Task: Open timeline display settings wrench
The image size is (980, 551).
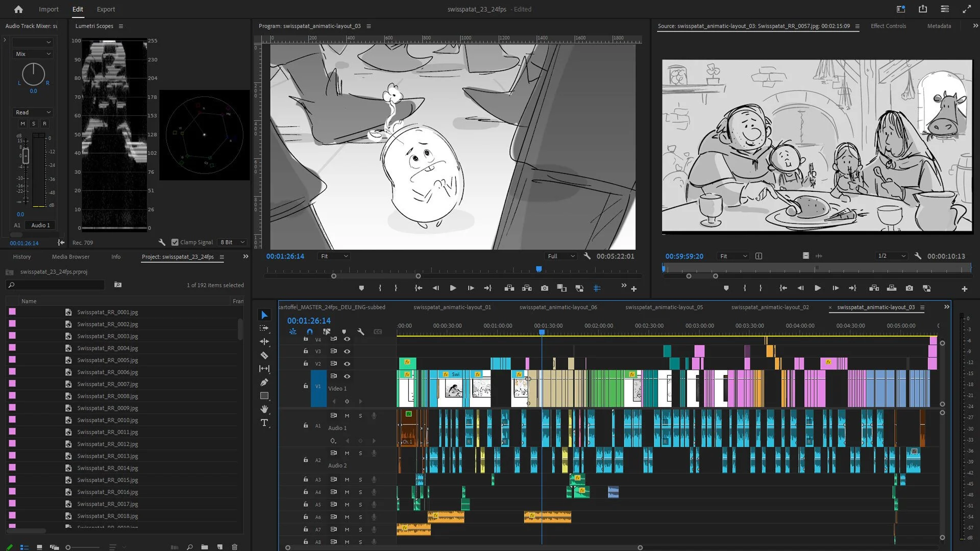Action: tap(361, 332)
